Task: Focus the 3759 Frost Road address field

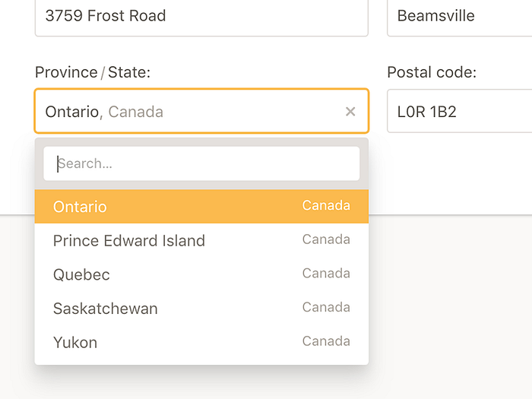Action: [x=201, y=16]
